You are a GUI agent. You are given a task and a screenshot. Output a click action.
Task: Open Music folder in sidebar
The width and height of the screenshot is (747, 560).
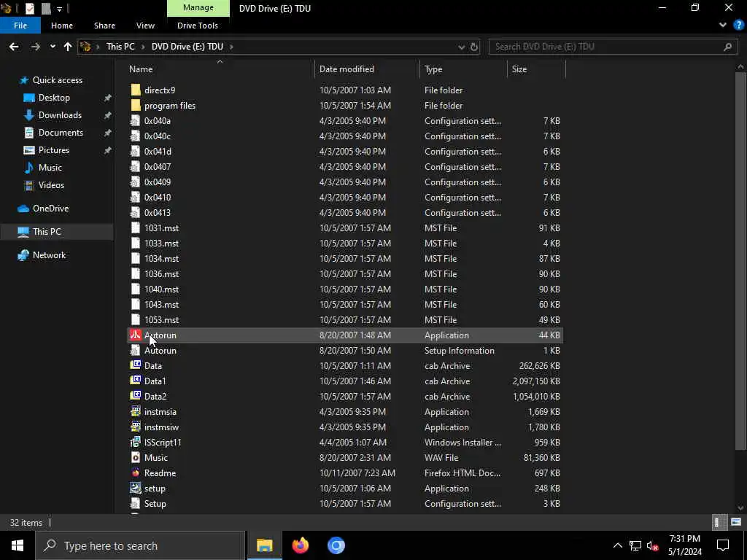tap(50, 168)
